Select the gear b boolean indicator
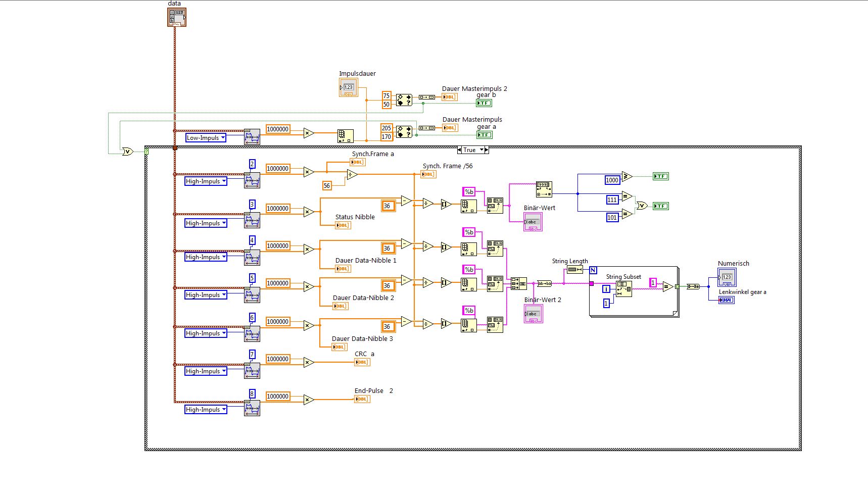868x496 pixels. click(484, 103)
